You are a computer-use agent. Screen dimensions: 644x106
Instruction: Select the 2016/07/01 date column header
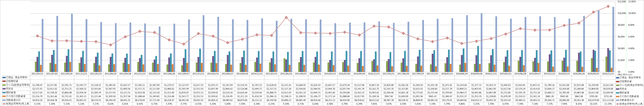pyautogui.click(x=345, y=74)
